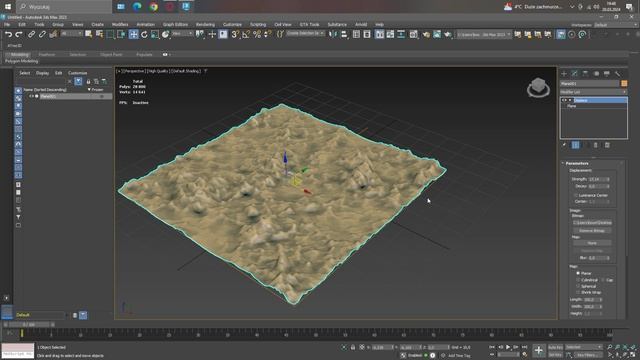This screenshot has width=640, height=360.
Task: Open the Frozen column sort arrow in Scene Explorer
Action: [89, 89]
